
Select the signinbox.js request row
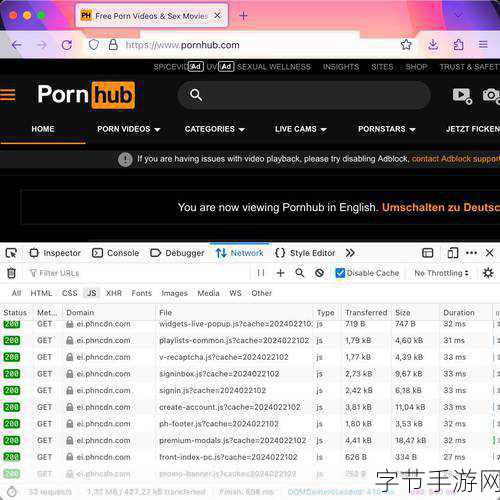[250, 374]
